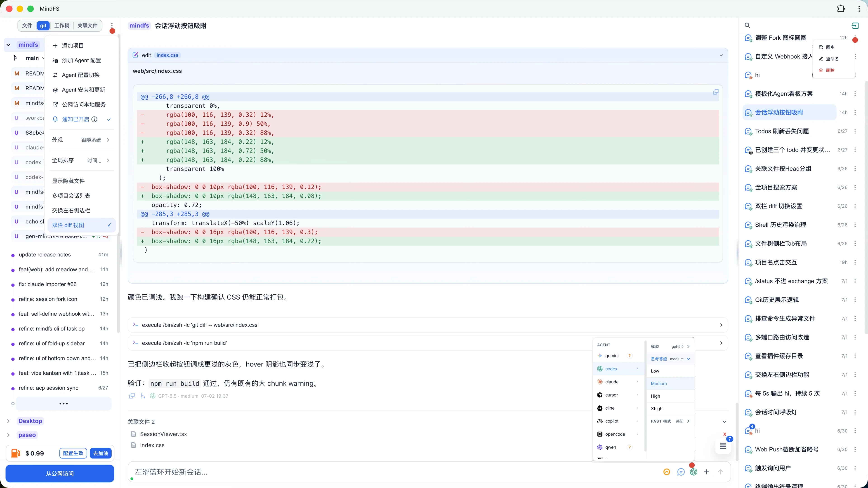Choose Agent 配置切换 from the menu
Screen dimensions: 868x488
point(81,75)
